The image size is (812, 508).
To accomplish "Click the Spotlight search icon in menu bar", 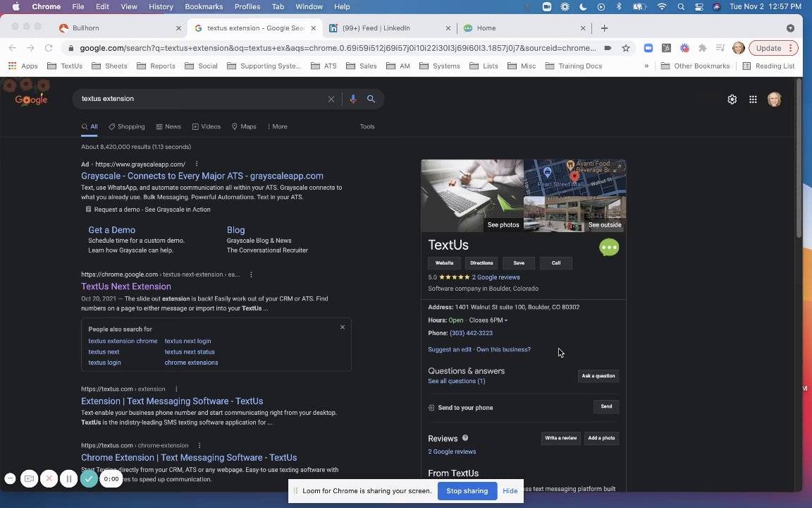I will (681, 7).
